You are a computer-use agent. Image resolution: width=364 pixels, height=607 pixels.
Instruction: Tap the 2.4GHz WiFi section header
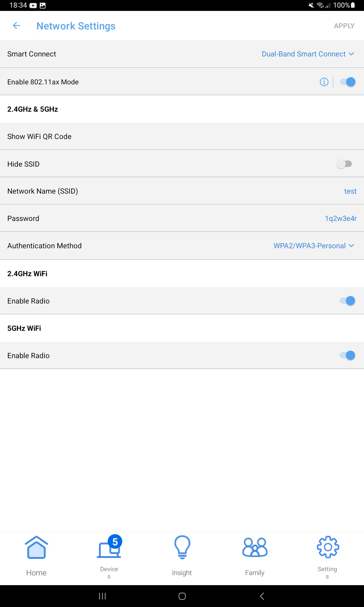(x=27, y=274)
